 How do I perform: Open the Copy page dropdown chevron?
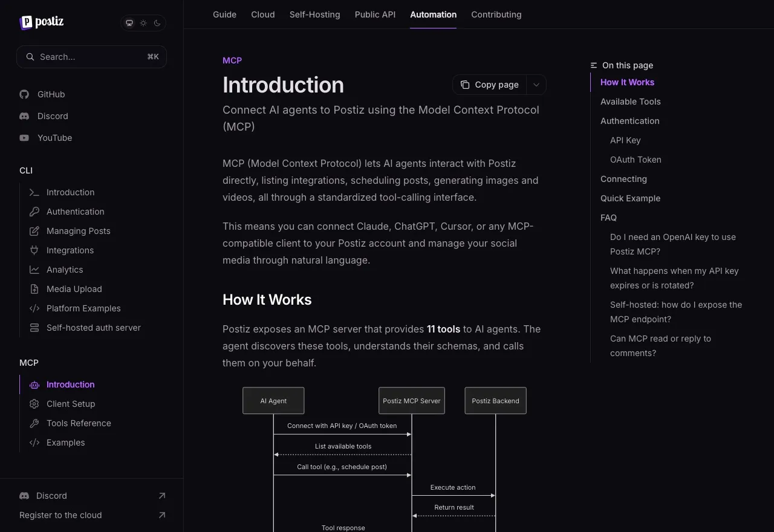point(536,85)
